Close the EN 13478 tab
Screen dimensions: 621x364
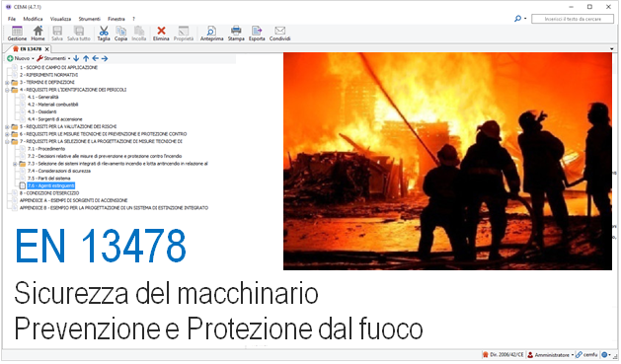(46, 49)
